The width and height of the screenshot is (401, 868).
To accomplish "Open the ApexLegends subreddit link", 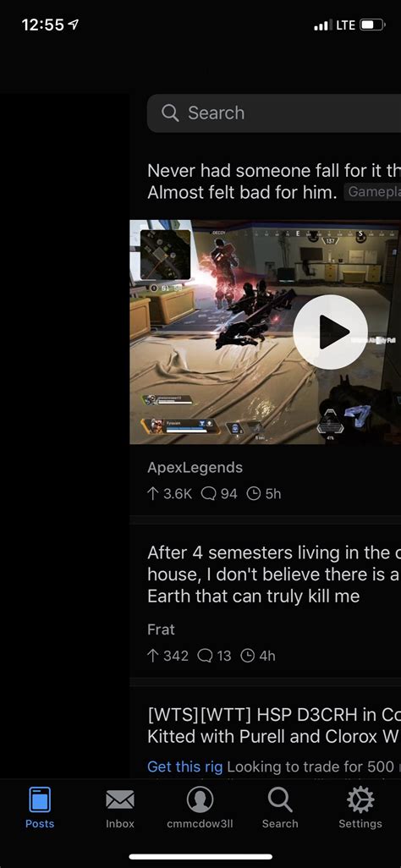I will [195, 467].
